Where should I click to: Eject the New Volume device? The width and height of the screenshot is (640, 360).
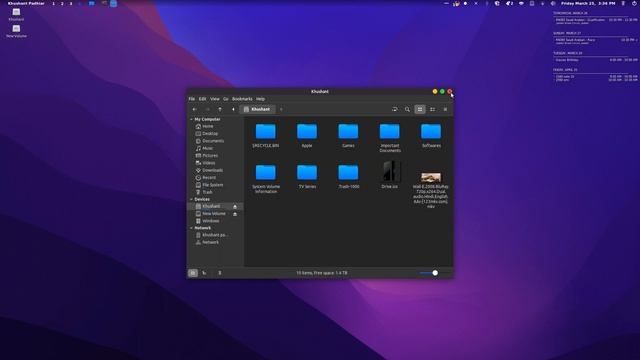(235, 214)
